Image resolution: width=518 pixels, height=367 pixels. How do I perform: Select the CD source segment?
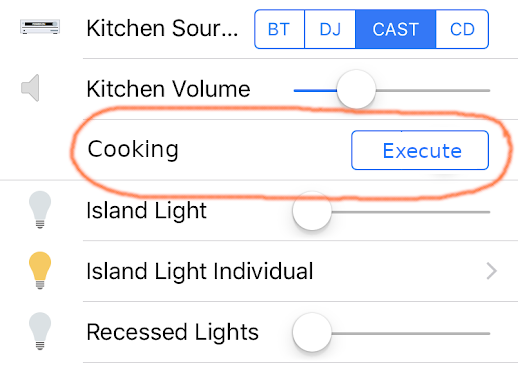pyautogui.click(x=462, y=29)
